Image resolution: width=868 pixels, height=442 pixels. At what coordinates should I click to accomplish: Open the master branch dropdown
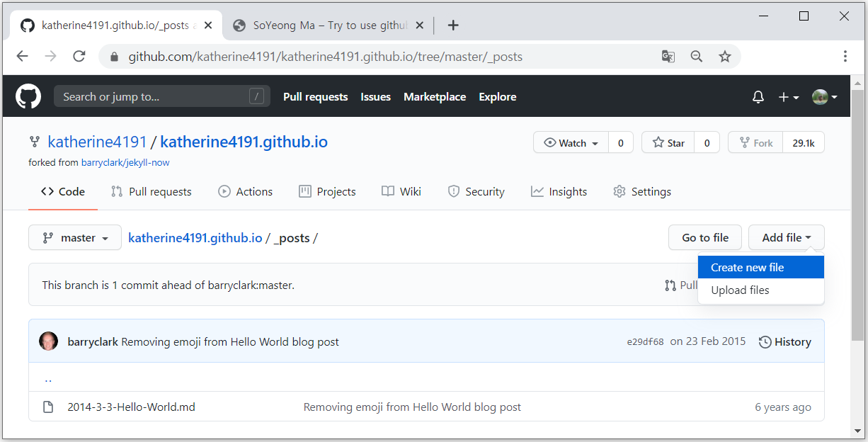[75, 237]
